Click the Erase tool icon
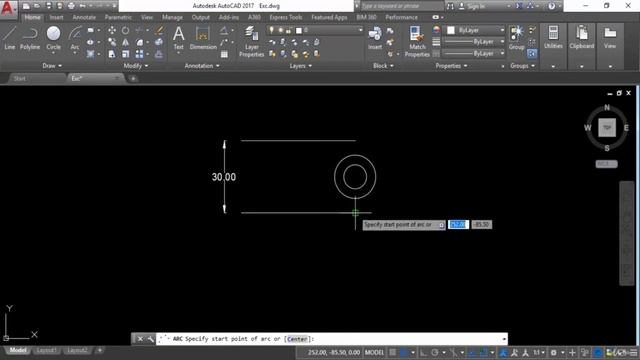The height and width of the screenshot is (360, 640). tap(159, 30)
